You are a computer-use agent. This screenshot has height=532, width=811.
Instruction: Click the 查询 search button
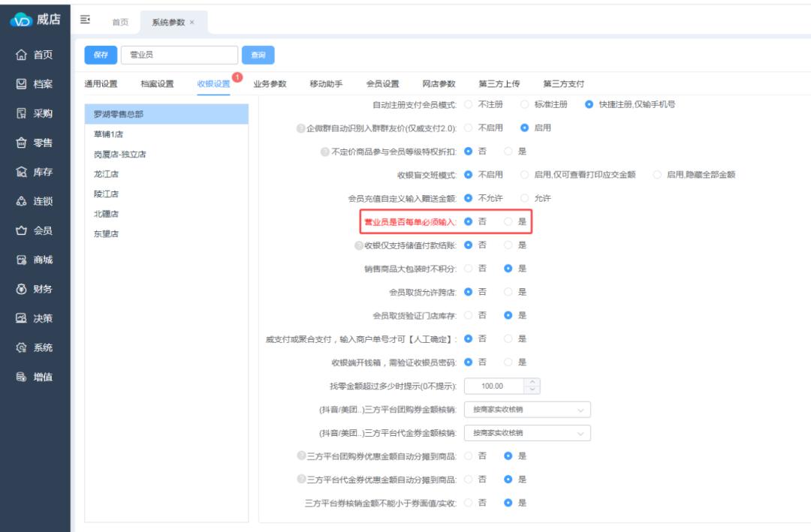258,55
